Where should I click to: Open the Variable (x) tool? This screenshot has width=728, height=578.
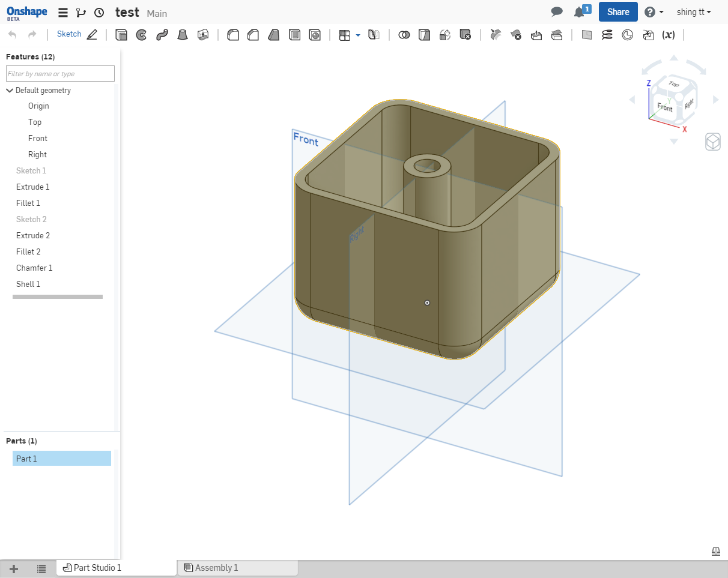(669, 35)
